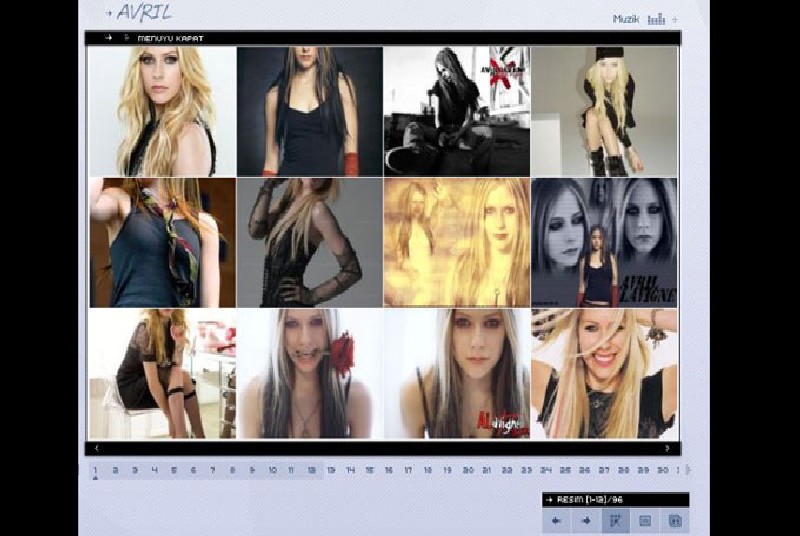Click the MENUYU KAPAT menu toggle
800x536 pixels.
coord(170,38)
